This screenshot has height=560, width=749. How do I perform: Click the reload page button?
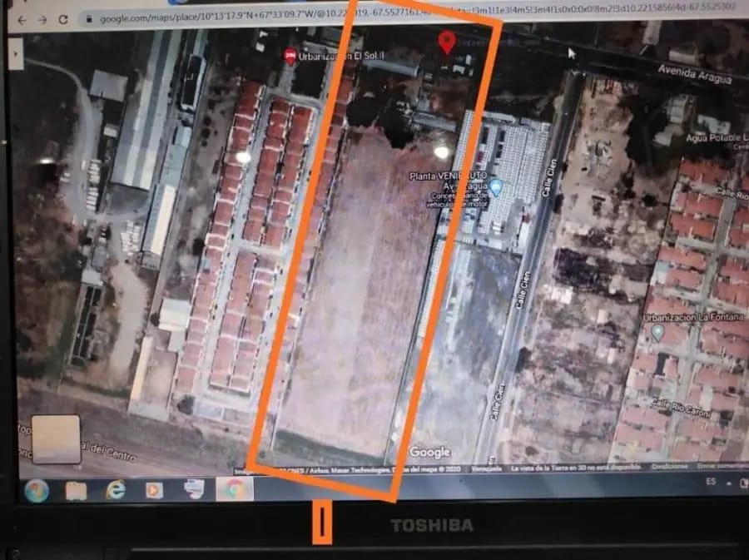point(63,18)
